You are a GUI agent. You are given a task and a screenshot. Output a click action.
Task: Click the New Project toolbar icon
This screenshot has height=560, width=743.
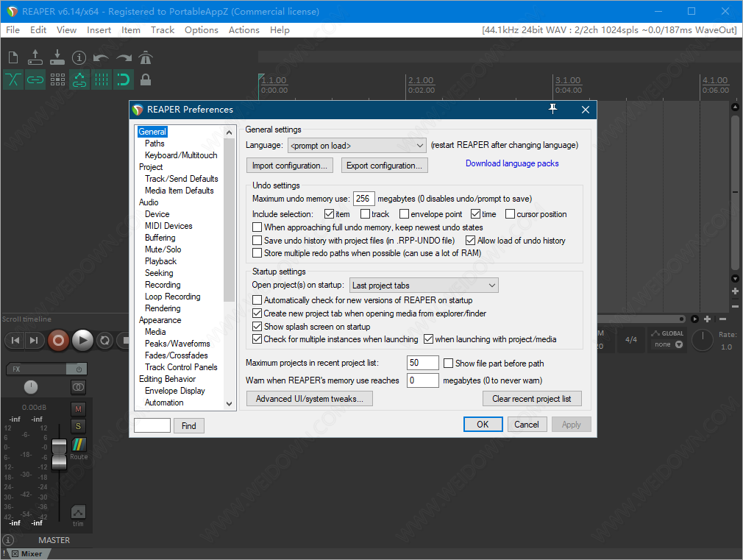(13, 58)
